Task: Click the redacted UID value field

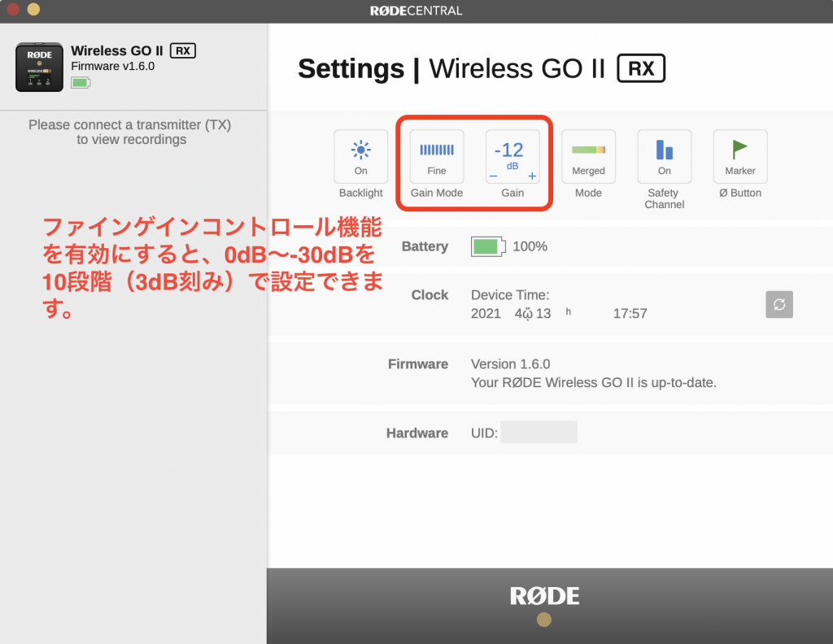Action: [x=539, y=432]
